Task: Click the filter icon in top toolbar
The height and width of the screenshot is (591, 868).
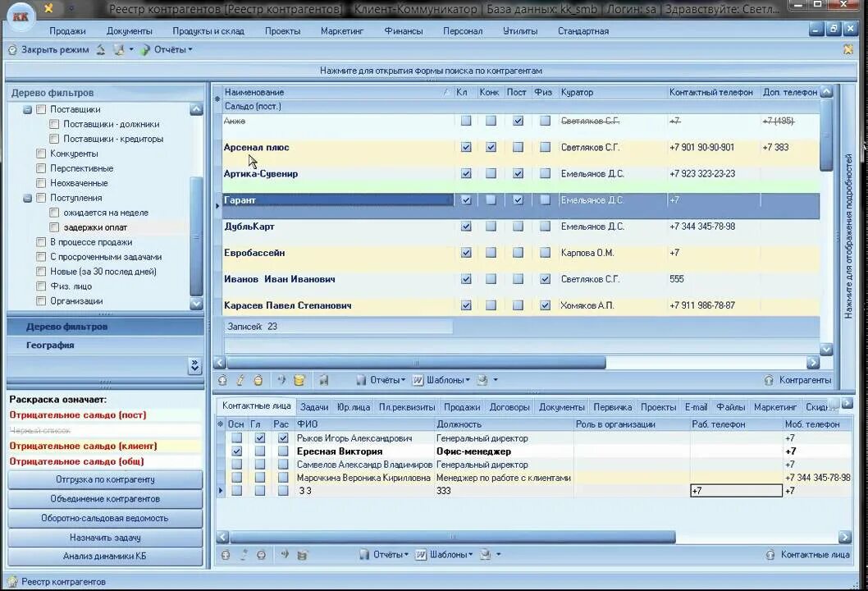Action: [118, 50]
